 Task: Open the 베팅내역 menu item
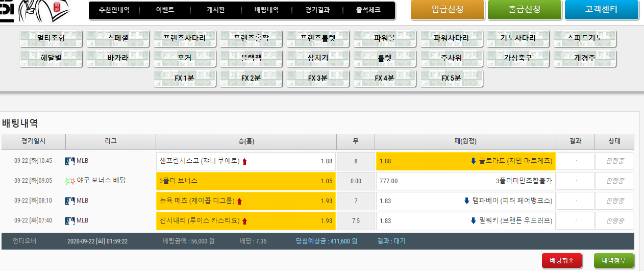coord(266,10)
